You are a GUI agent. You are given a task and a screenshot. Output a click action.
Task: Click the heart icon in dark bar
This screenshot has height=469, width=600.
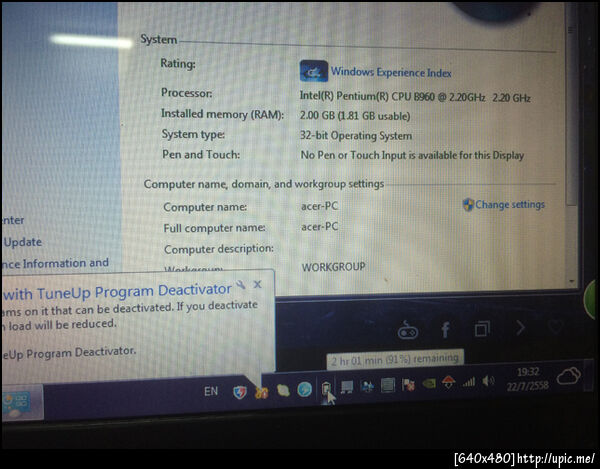555,326
